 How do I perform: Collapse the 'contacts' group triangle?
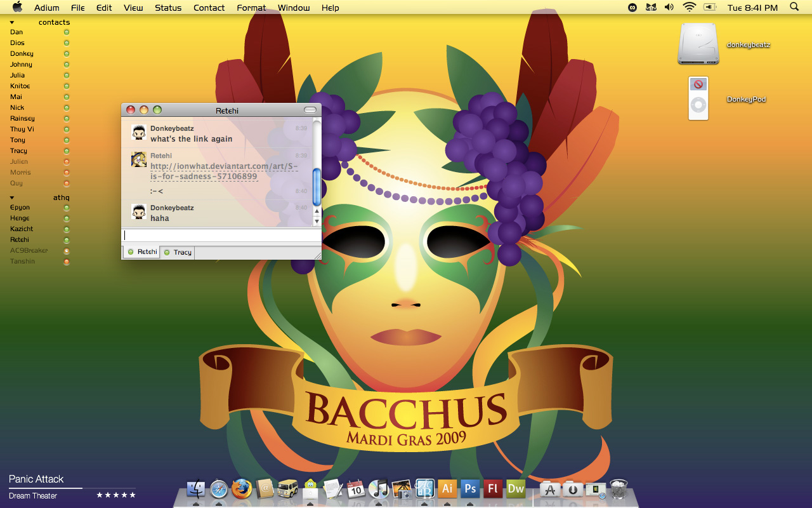click(x=12, y=22)
